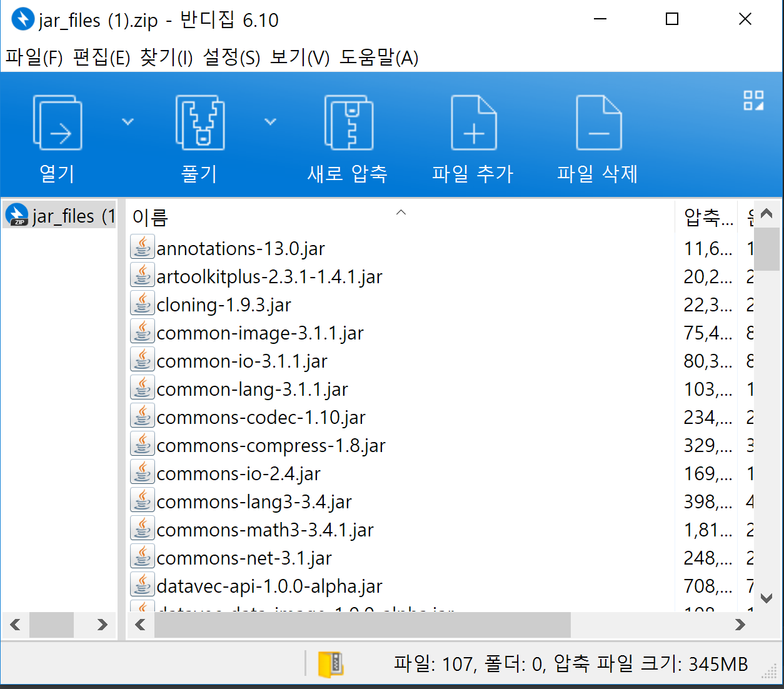Open the 파일(F) menu

34,58
